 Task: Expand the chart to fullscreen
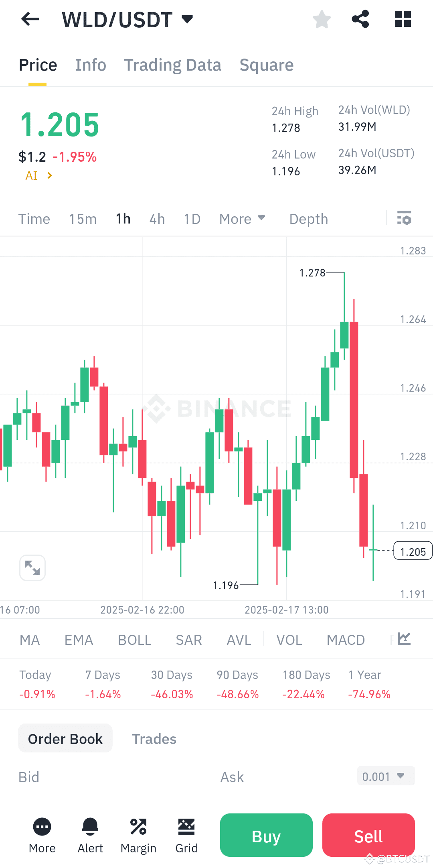point(32,567)
